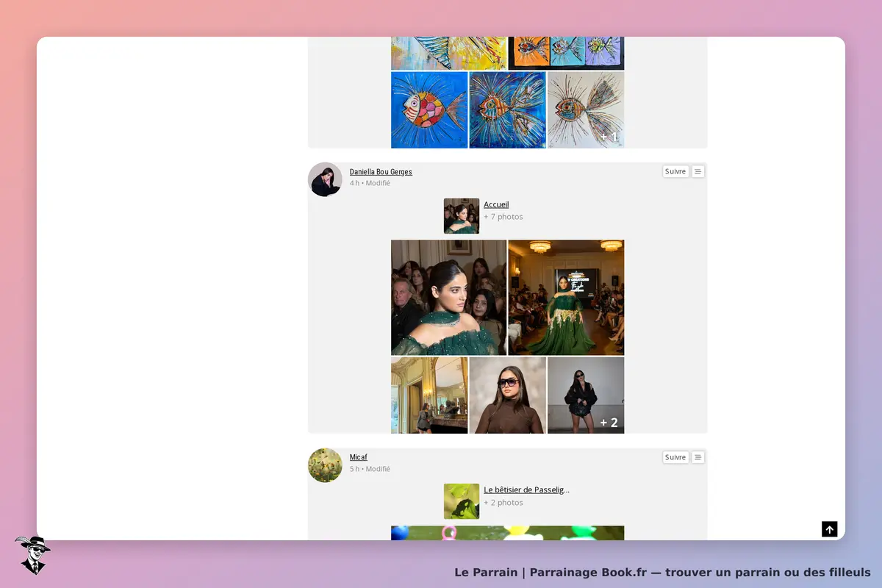
Task: View the blue spiky fish painting
Action: coord(508,110)
